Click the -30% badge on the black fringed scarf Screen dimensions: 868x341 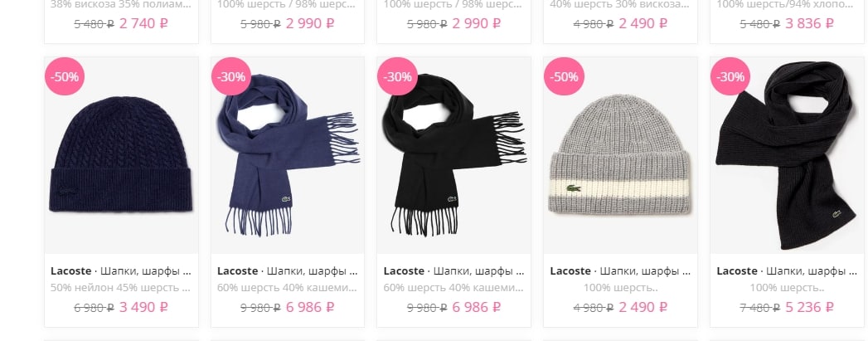[397, 76]
